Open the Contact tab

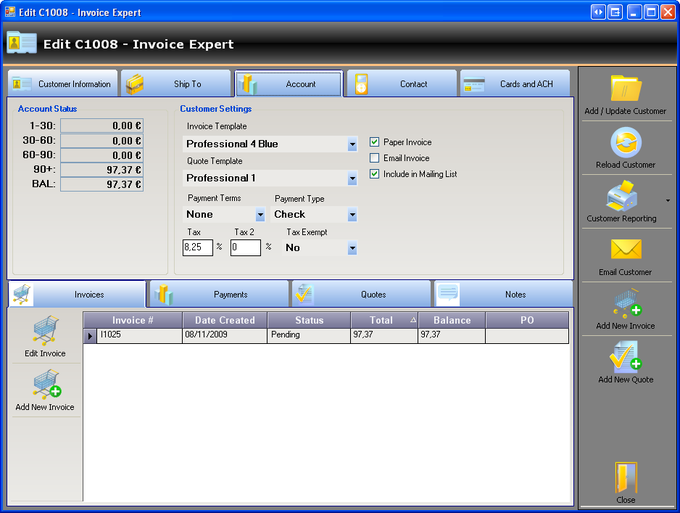[402, 83]
